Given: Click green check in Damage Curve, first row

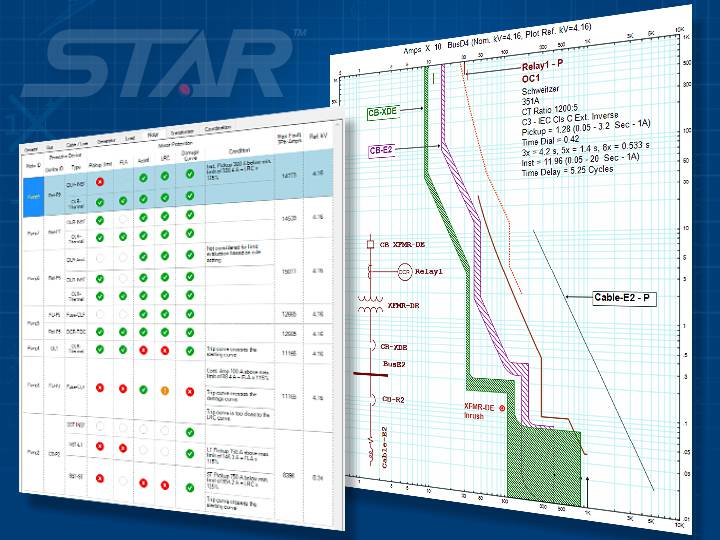Looking at the screenshot, I should coord(189,176).
